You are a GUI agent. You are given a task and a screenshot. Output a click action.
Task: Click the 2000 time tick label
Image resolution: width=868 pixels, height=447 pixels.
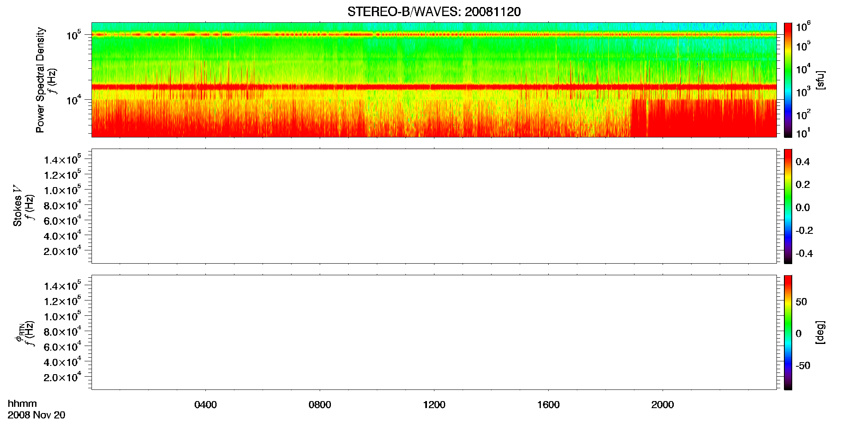(663, 405)
